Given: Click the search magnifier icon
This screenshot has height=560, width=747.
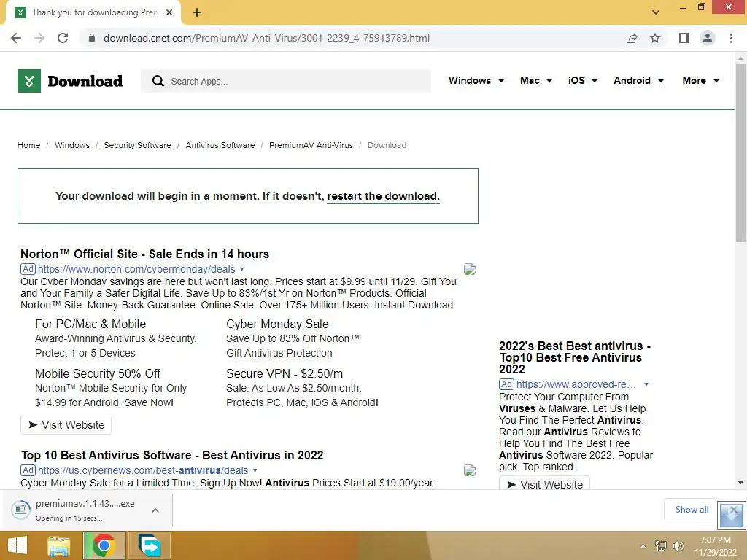Looking at the screenshot, I should click(x=158, y=81).
